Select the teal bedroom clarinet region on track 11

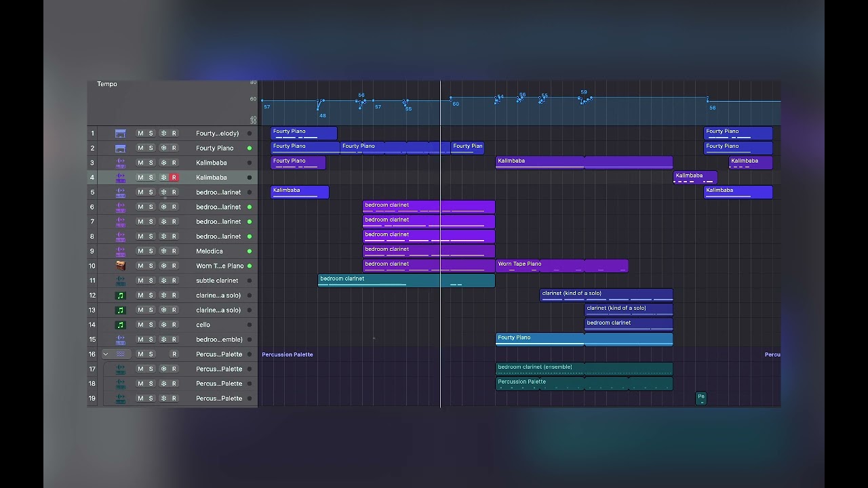tap(406, 281)
